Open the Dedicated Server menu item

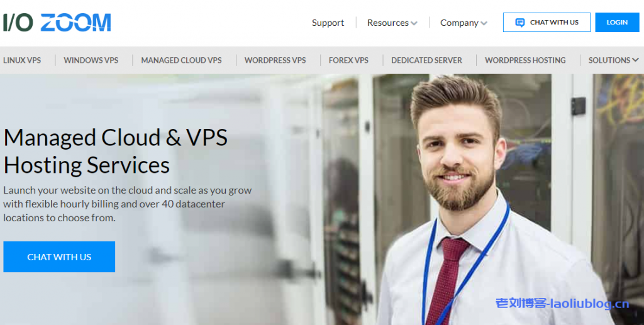pyautogui.click(x=426, y=60)
